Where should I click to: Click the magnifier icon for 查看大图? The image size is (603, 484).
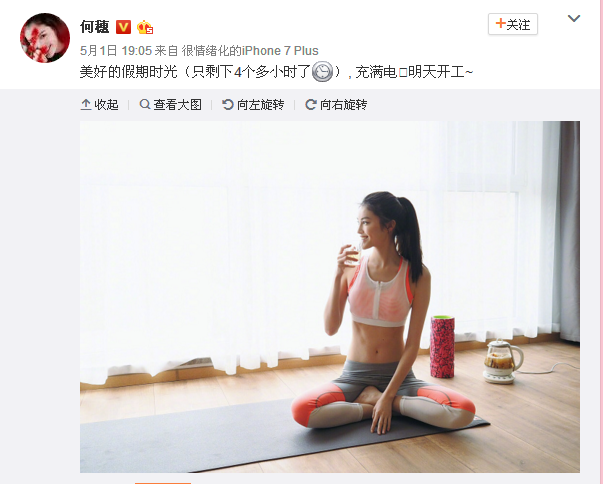(145, 104)
